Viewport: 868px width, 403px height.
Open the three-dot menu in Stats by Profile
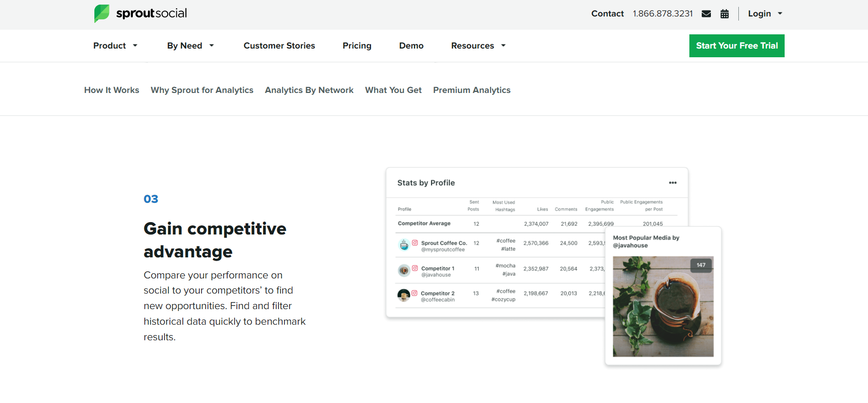672,183
